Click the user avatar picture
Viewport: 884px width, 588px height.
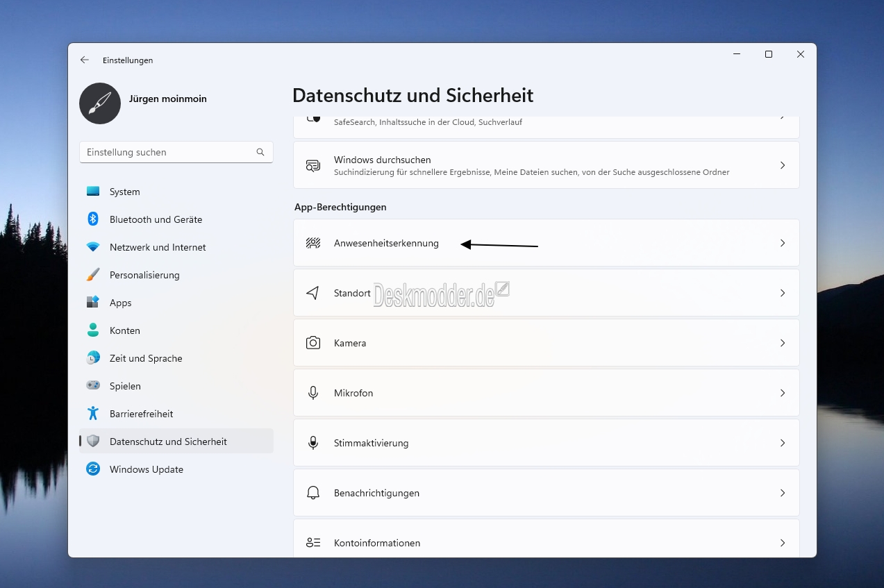tap(100, 103)
